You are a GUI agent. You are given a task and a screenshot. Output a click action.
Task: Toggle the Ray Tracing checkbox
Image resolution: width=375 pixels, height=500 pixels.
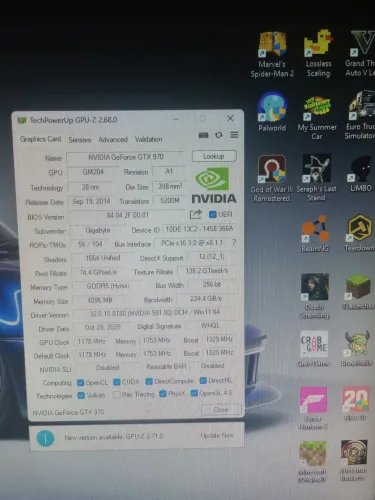pyautogui.click(x=117, y=395)
